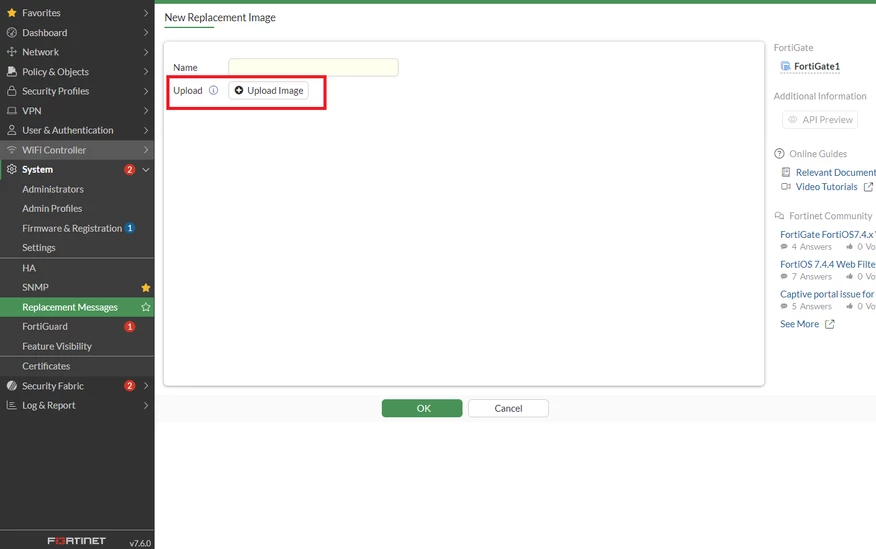This screenshot has width=876, height=549.
Task: Click the Log & Report chart icon
Action: pyautogui.click(x=12, y=405)
